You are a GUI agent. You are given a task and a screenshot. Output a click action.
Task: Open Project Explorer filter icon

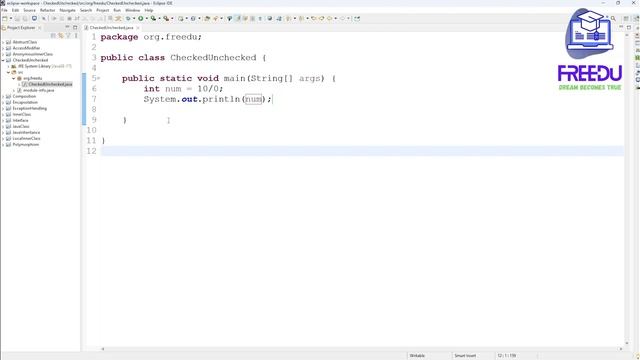pyautogui.click(x=68, y=36)
